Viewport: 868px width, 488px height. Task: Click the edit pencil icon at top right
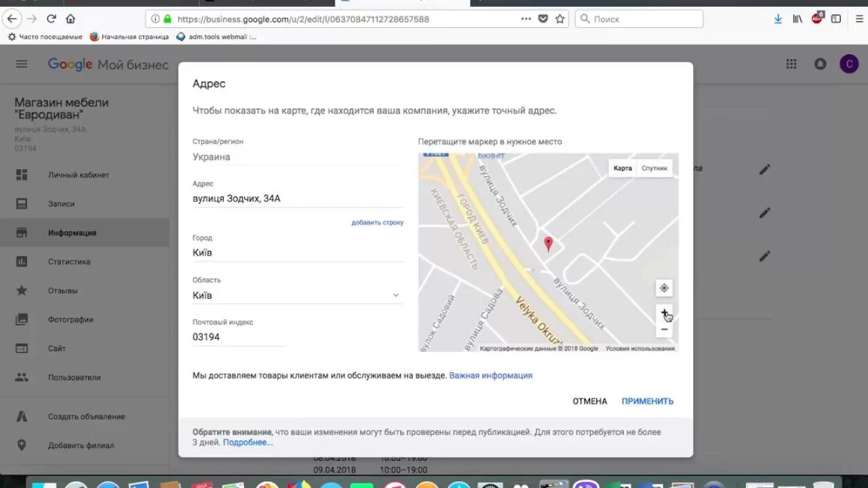coord(765,169)
